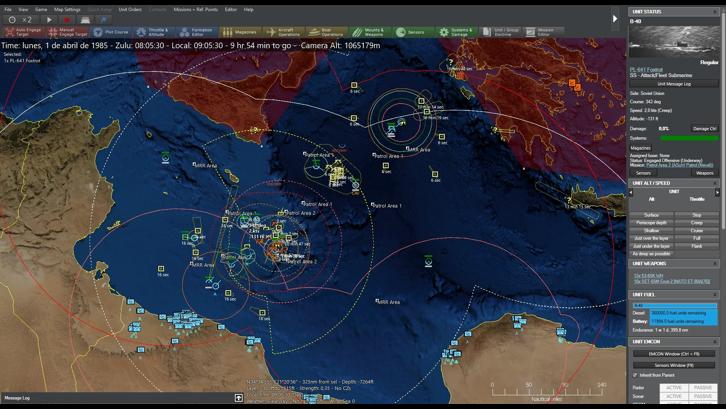Click the time compression clock icon
Screen dimensions: 726x409
coord(13,20)
